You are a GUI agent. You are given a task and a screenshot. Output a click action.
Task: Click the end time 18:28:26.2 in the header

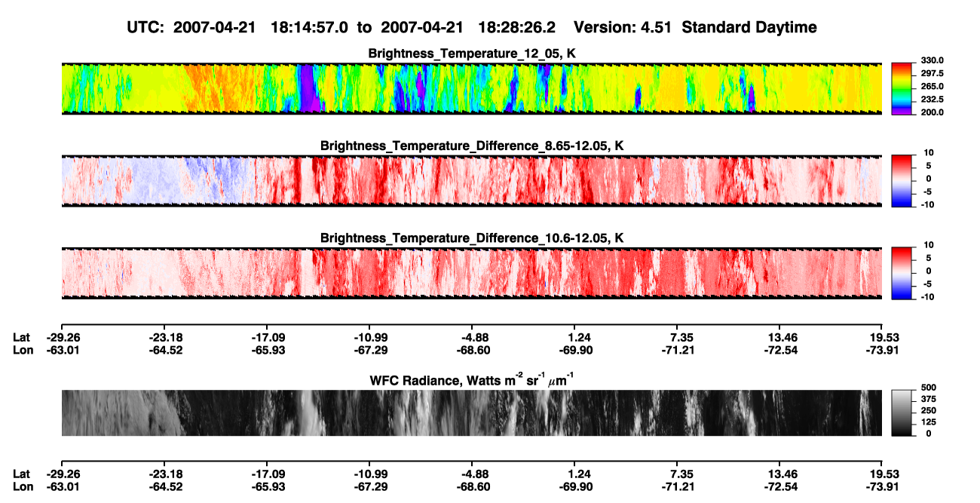tap(515, 28)
